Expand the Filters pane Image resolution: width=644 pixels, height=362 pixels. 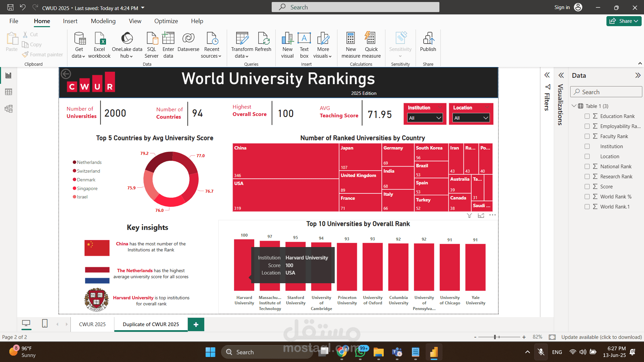coord(547,75)
